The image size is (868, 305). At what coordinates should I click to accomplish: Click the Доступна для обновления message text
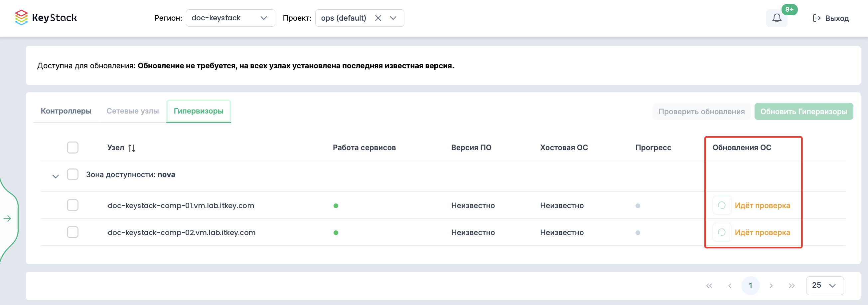click(246, 66)
